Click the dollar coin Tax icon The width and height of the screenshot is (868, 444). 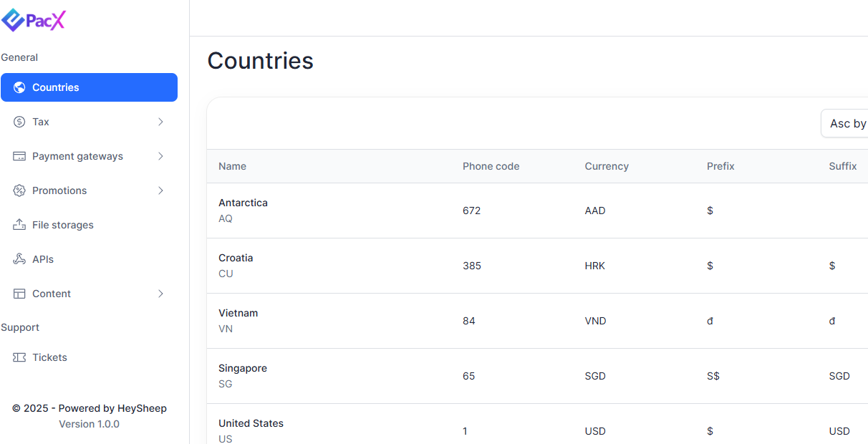[x=19, y=122]
